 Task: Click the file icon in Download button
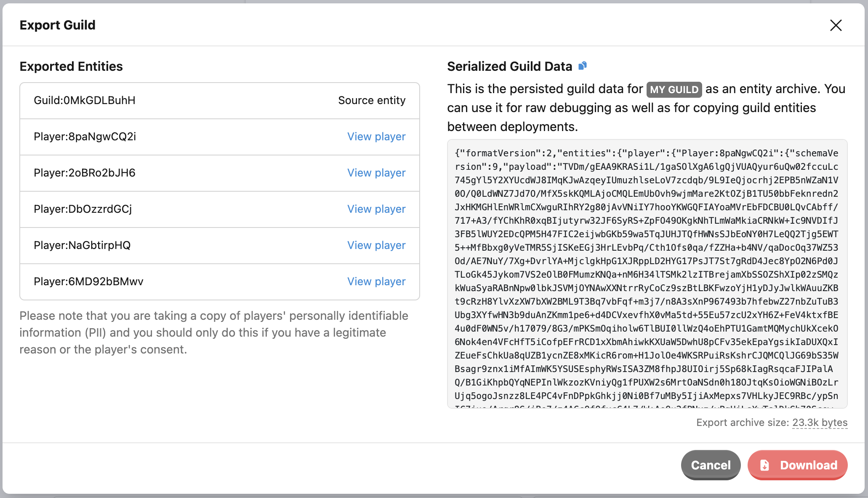[x=764, y=465]
